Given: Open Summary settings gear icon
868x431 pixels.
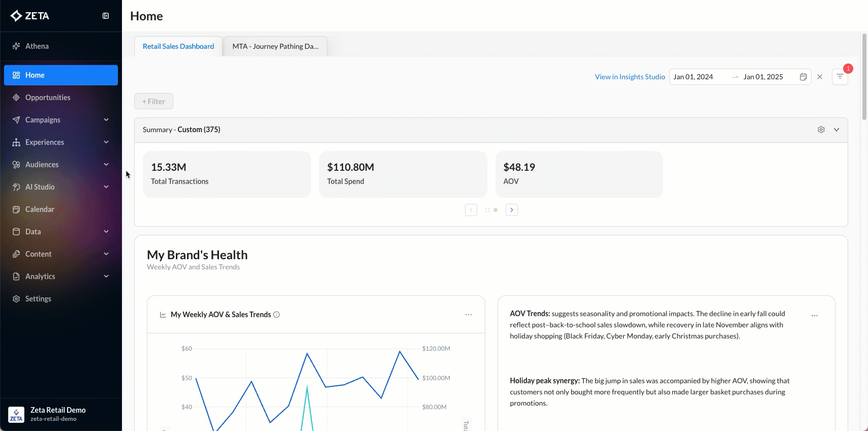Looking at the screenshot, I should (821, 130).
